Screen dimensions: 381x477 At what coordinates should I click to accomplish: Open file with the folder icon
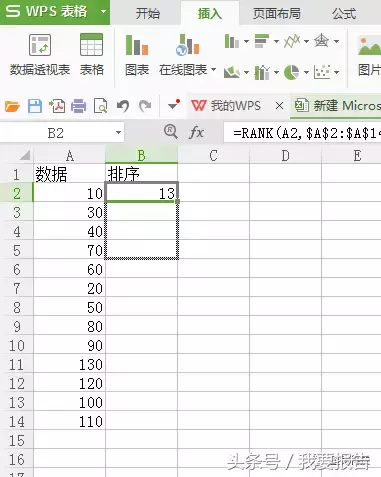pyautogui.click(x=12, y=106)
